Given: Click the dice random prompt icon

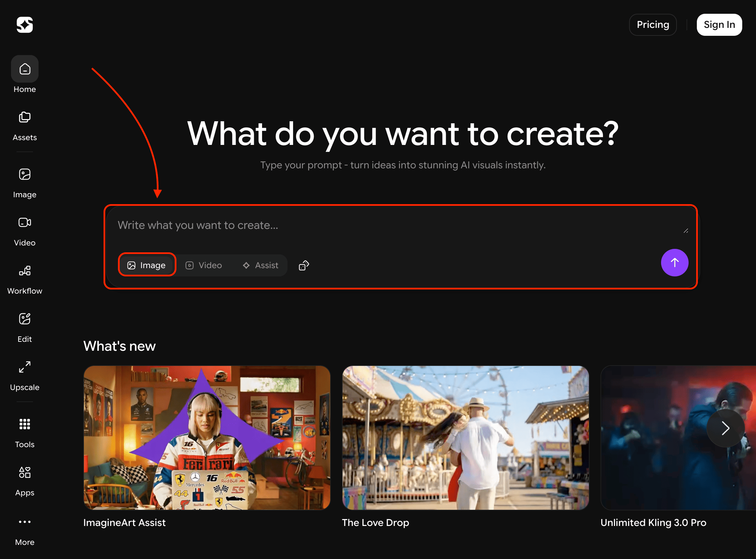Looking at the screenshot, I should (304, 265).
